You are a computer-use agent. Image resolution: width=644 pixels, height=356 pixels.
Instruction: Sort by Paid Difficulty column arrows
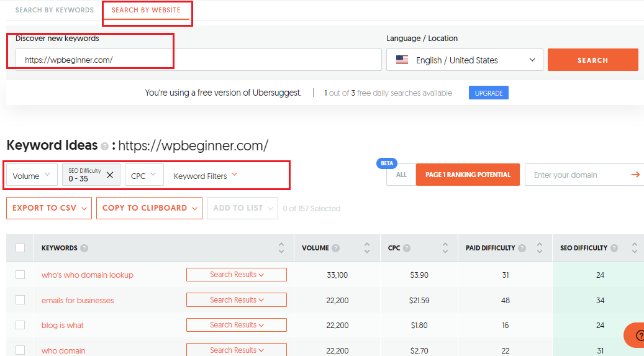point(540,247)
